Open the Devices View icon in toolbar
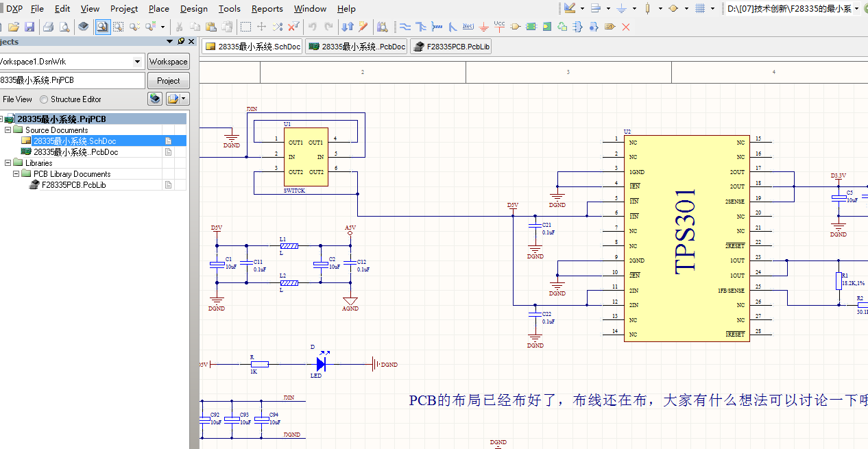The height and width of the screenshot is (449, 868). coord(83,27)
